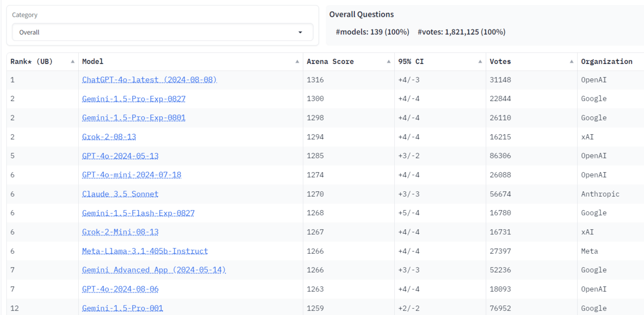
Task: Open Gemini-1.5-Pro-001 model link
Action: (x=123, y=308)
